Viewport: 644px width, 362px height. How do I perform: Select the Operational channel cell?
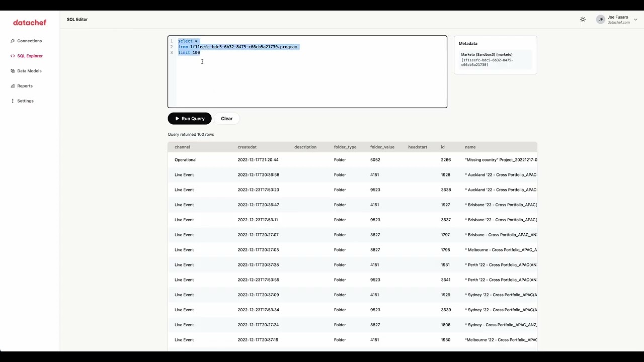(x=186, y=160)
